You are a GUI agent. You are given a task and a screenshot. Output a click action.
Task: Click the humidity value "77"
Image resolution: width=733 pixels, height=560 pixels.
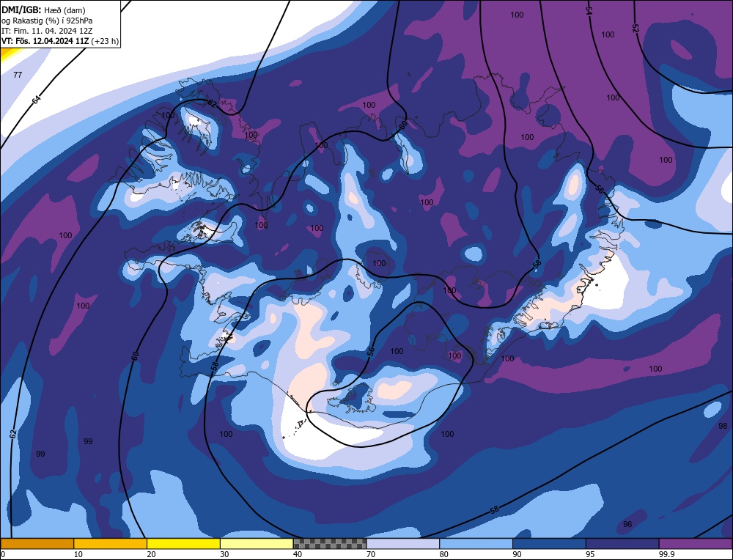(18, 75)
